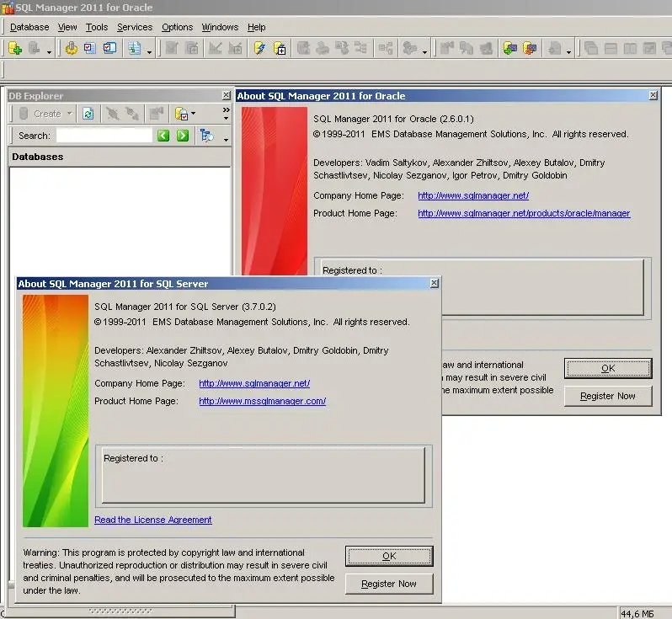Viewport: 672px width, 619px height.
Task: Open the Create button dropdown arrow in DB Explorer
Action: (69, 114)
